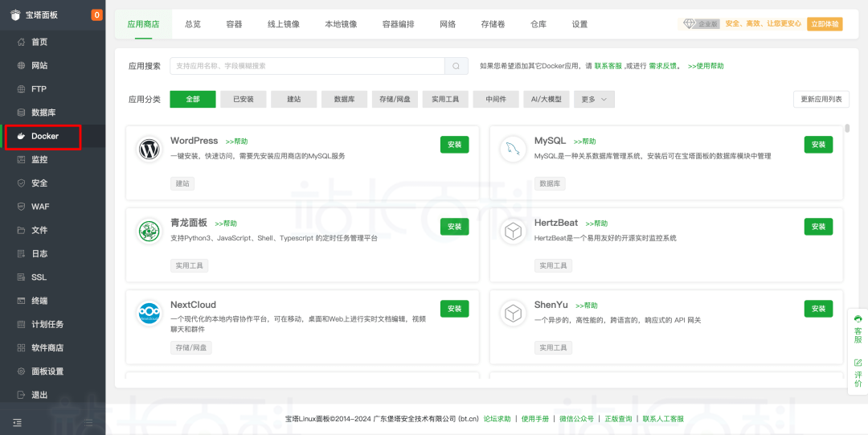
Task: Click the 青龙面板 app logo icon
Action: click(149, 232)
